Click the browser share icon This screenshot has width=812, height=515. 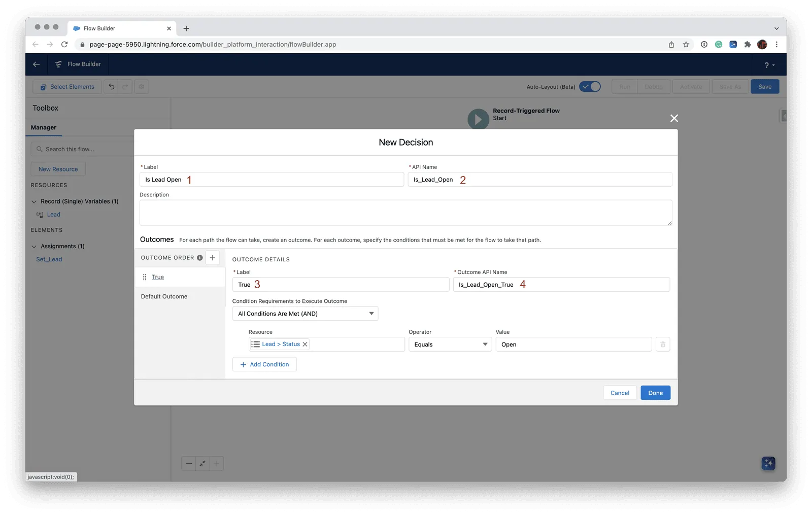(x=671, y=45)
